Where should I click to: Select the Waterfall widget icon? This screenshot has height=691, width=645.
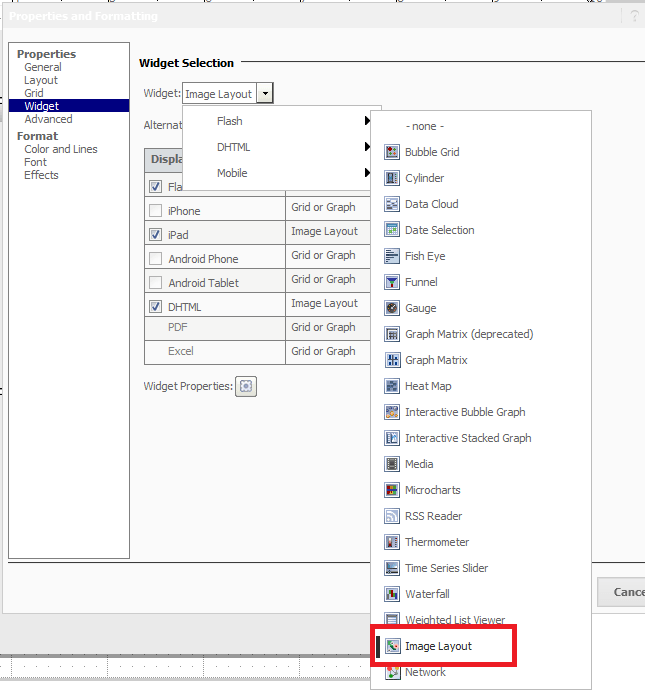pos(392,594)
